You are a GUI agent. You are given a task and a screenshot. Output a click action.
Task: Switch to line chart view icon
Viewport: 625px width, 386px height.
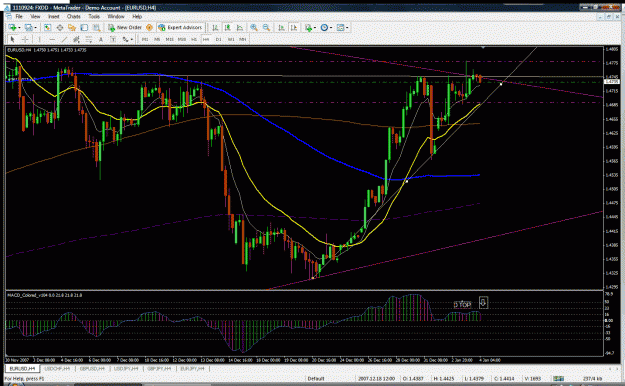click(240, 27)
